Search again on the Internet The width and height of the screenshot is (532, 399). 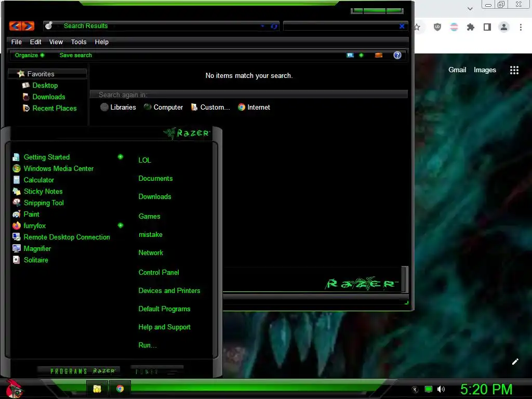tap(254, 107)
